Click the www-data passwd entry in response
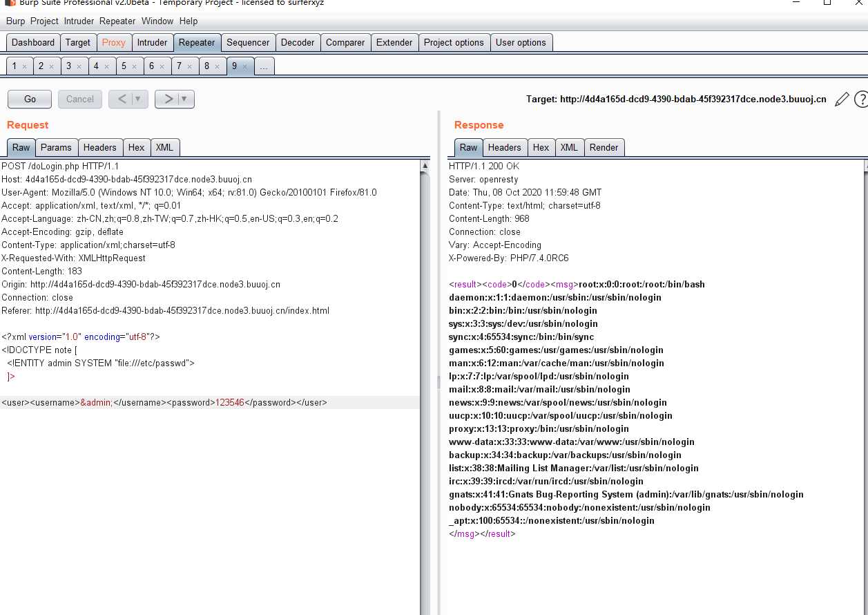868x615 pixels. [x=572, y=442]
